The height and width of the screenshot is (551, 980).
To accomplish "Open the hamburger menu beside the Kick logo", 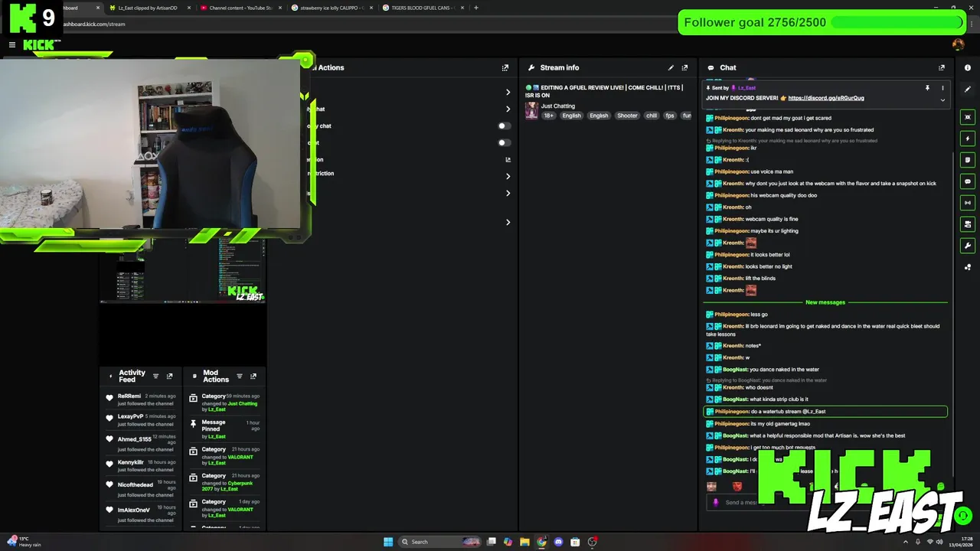I will coord(11,45).
